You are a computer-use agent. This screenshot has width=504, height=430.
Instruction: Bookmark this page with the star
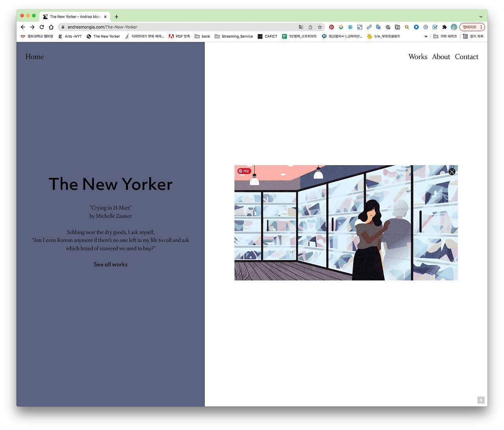[320, 27]
